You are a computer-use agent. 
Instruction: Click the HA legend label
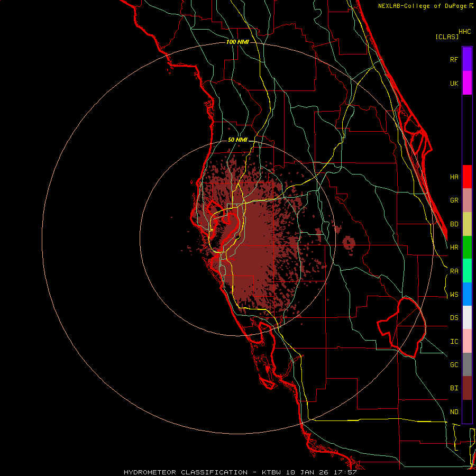[x=454, y=177]
